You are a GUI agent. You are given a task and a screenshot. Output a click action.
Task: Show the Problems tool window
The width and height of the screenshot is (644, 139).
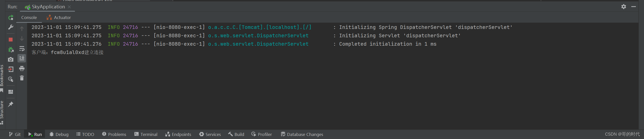(x=114, y=134)
